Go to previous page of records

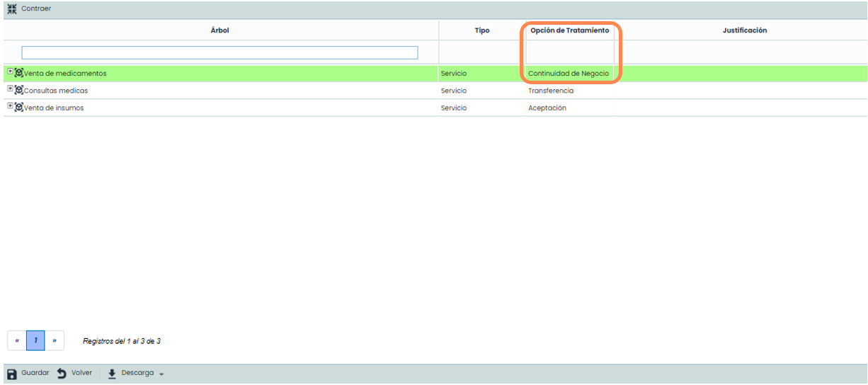pos(17,340)
